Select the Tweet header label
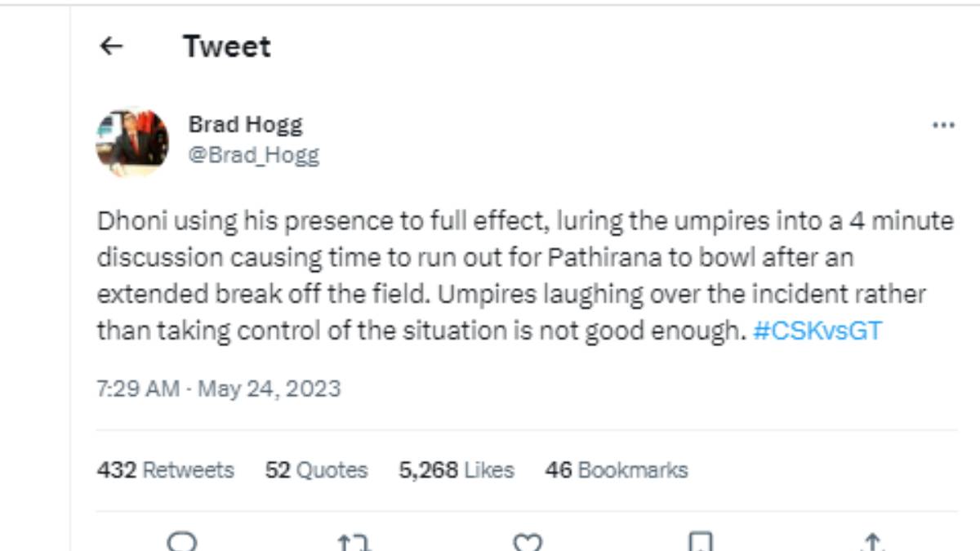The width and height of the screenshot is (980, 551). point(228,47)
